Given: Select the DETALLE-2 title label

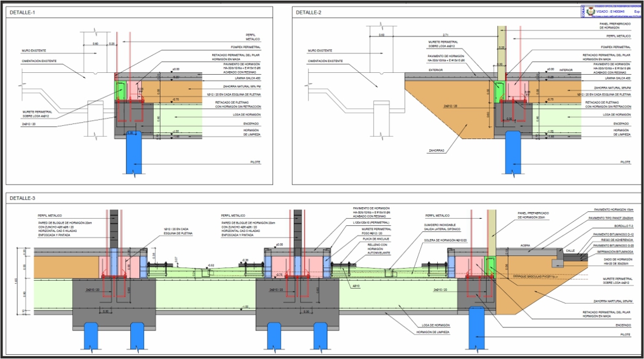Looking at the screenshot, I should (308, 12).
